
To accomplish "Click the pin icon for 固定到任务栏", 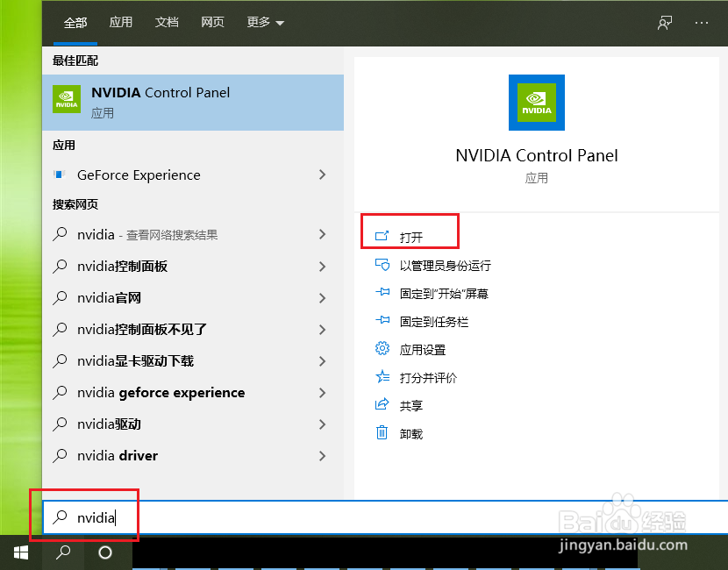I will [382, 320].
